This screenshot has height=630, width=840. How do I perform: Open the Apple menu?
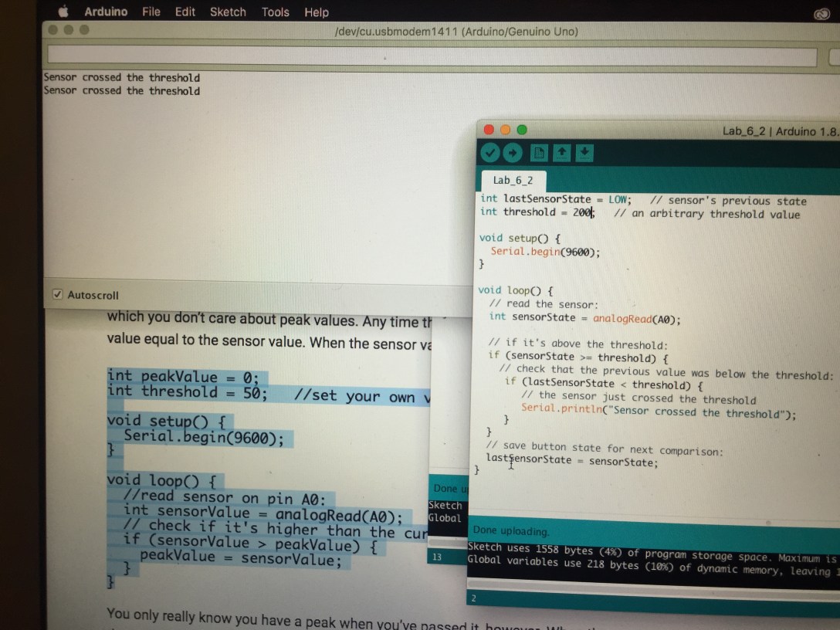[x=63, y=12]
